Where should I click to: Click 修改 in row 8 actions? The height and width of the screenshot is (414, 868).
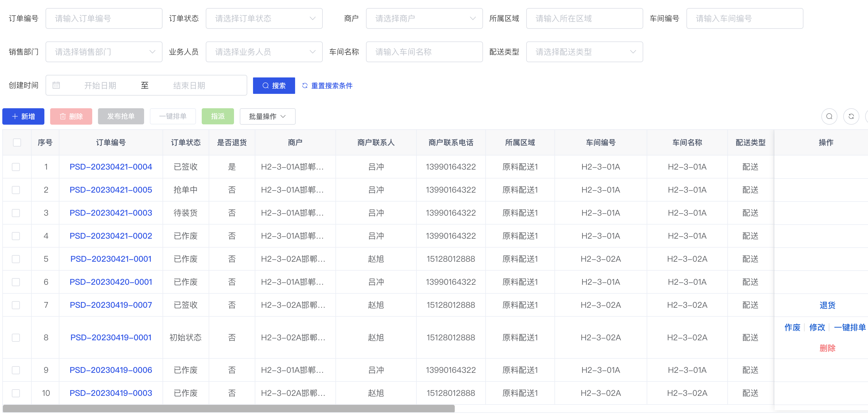point(817,328)
